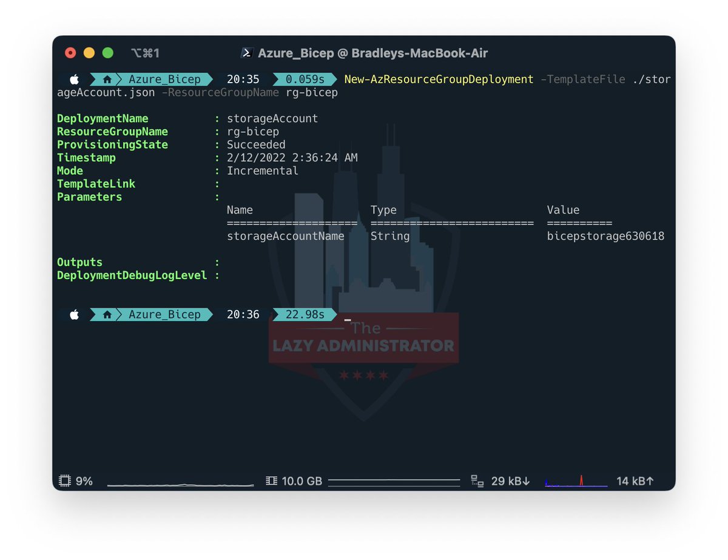Click the ProvisioningState label
The width and height of the screenshot is (728, 560).
coord(112,145)
